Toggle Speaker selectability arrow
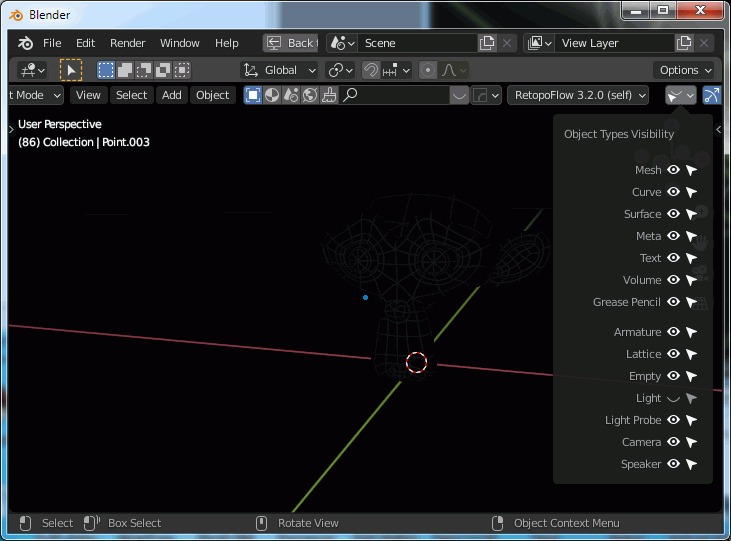This screenshot has width=731, height=541. 691,464
